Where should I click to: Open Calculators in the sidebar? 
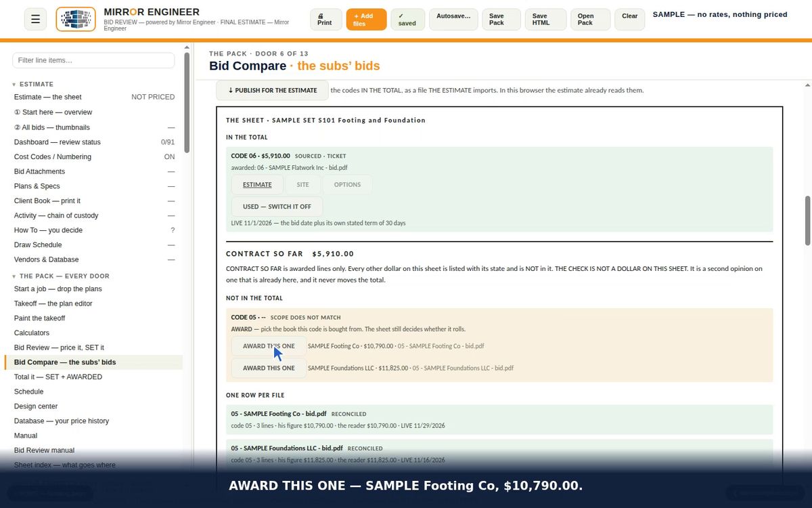(94, 333)
